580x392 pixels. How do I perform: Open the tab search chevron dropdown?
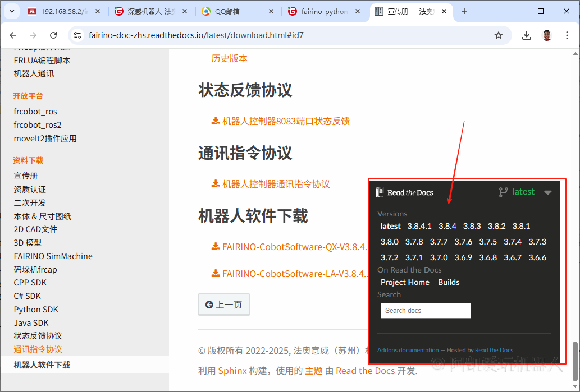(12, 11)
